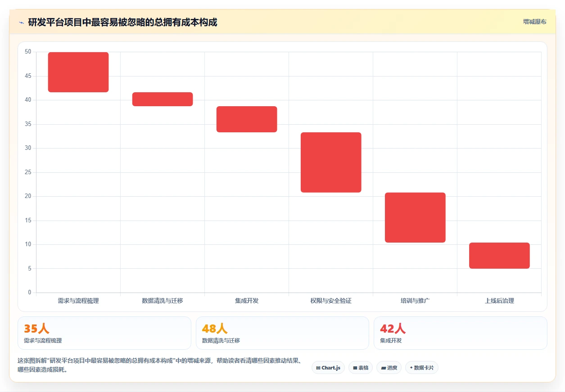Click the 表格 tag chip
This screenshot has width=565, height=392.
[x=361, y=368]
